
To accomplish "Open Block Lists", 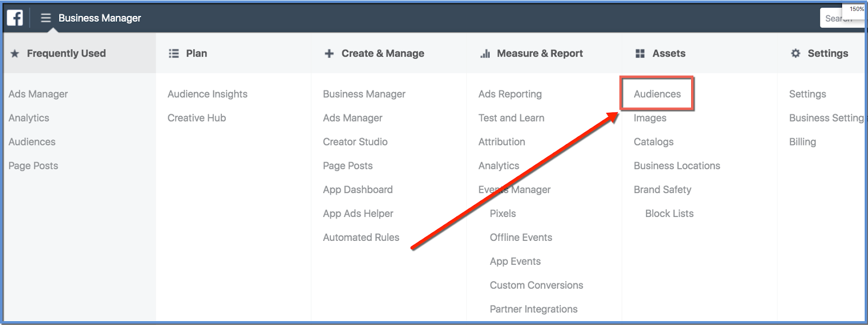I will click(669, 213).
